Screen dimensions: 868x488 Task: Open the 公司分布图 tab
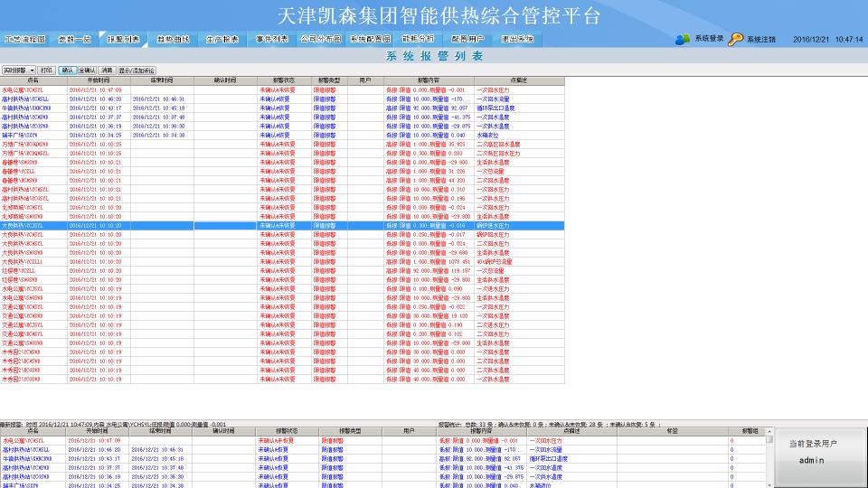point(320,40)
